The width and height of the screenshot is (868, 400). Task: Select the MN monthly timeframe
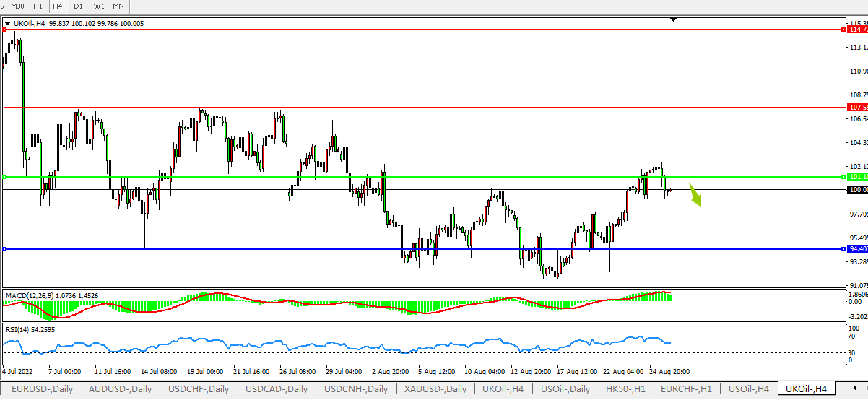point(118,6)
